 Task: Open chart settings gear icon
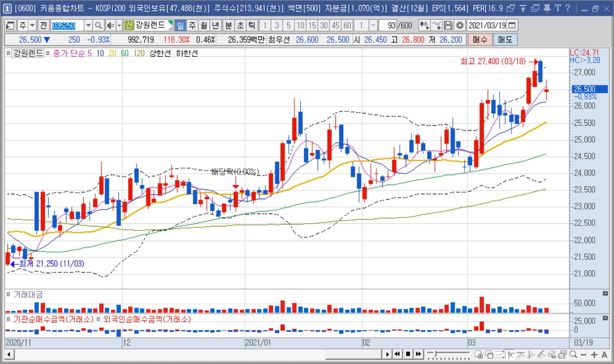pyautogui.click(x=460, y=26)
